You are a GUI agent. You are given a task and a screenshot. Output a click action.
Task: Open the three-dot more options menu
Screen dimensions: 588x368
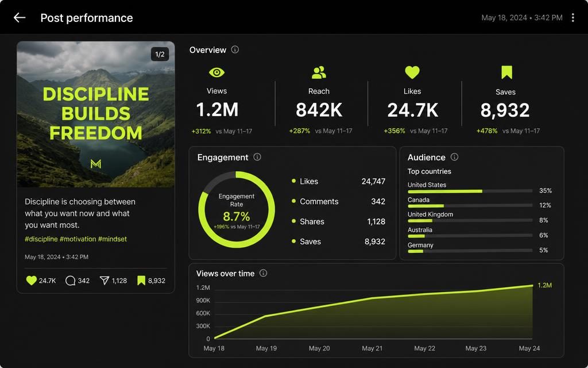tap(572, 18)
